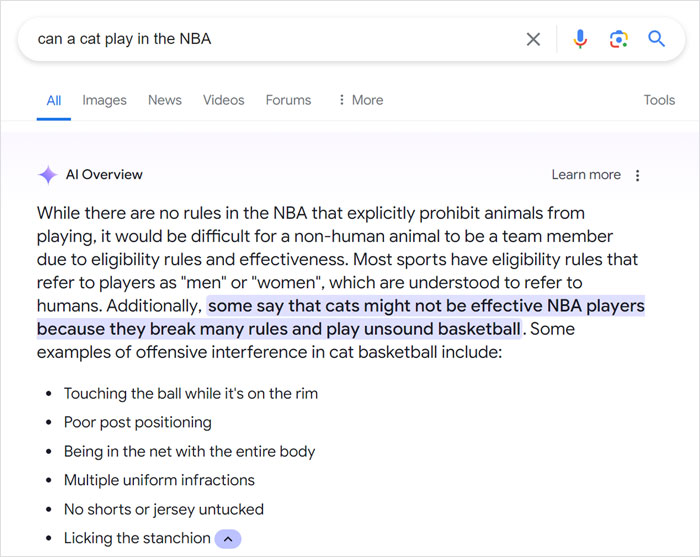
Task: Click the Learn more link
Action: tap(586, 175)
